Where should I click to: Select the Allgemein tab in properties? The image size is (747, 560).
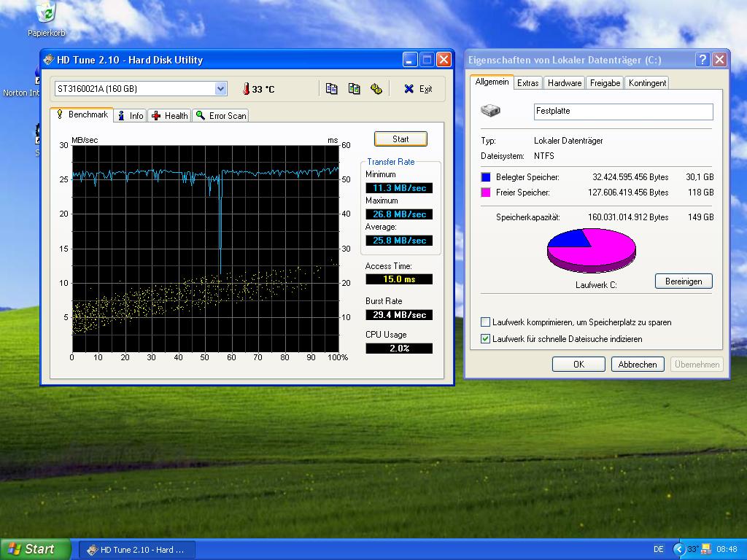click(492, 82)
